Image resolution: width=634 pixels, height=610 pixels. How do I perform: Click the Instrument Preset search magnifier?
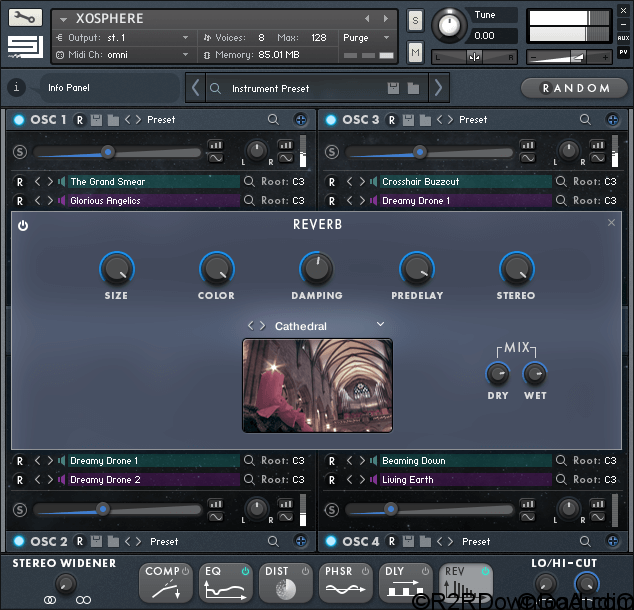[216, 88]
